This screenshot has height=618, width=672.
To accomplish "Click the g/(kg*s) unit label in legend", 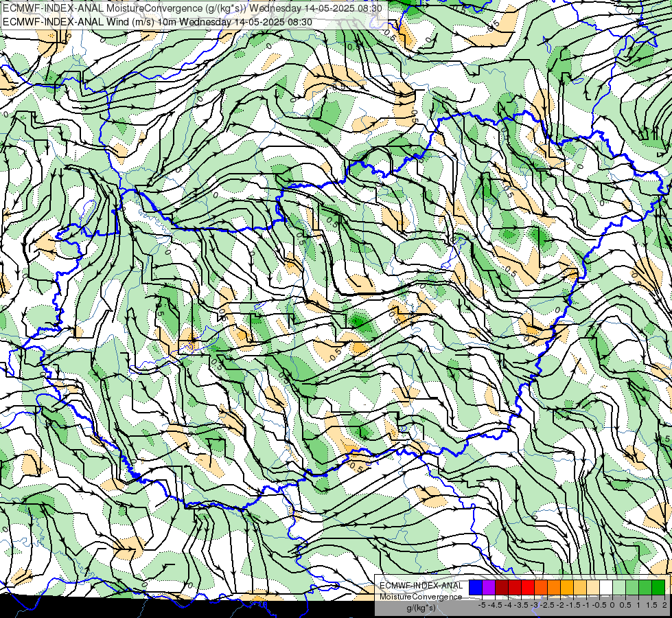I will [421, 608].
